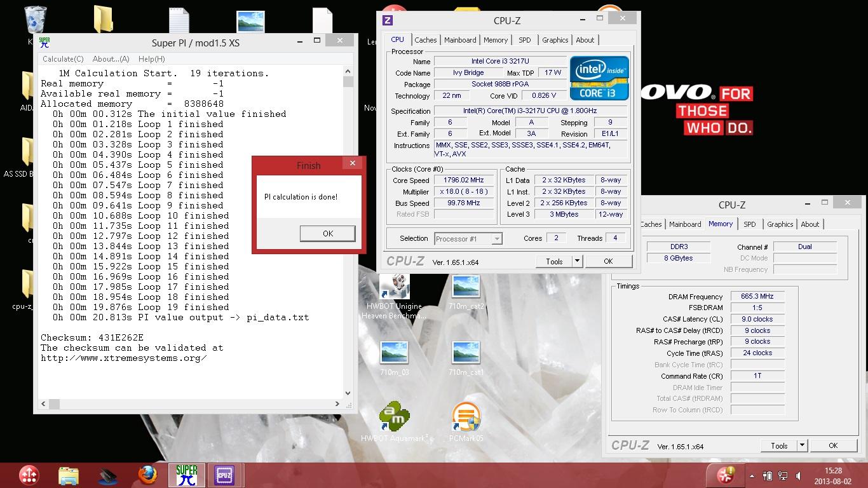The height and width of the screenshot is (488, 868).
Task: Click the Intel Core i3 logo in CPU-Z
Action: coord(599,78)
